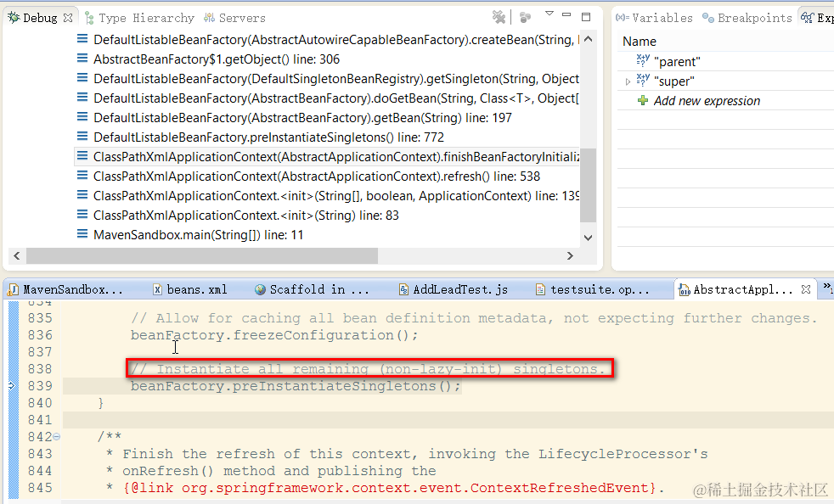Click the Remove All Terminated Launches icon
Viewport: 834px width, 504px height.
click(x=499, y=18)
